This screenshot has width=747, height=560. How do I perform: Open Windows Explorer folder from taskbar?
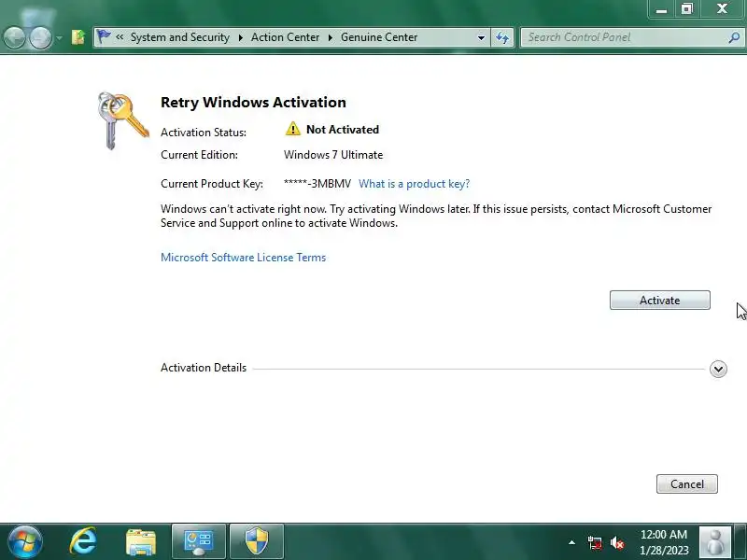tap(141, 542)
